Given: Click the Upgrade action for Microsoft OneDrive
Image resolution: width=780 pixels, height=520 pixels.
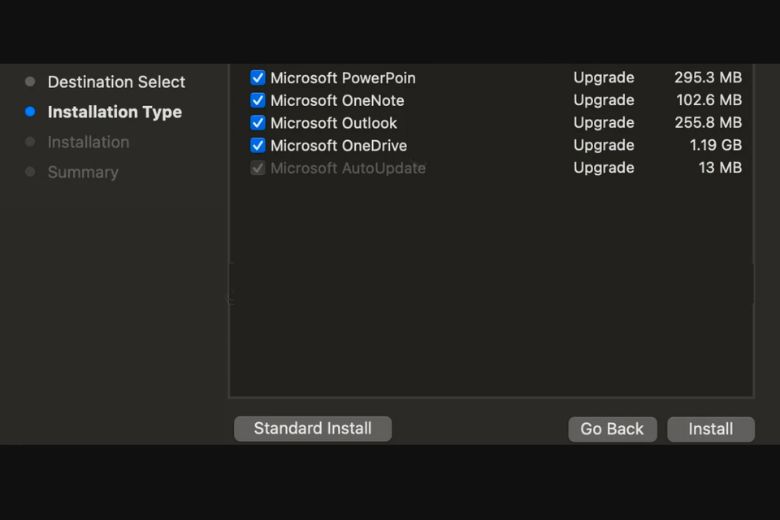Looking at the screenshot, I should 604,145.
